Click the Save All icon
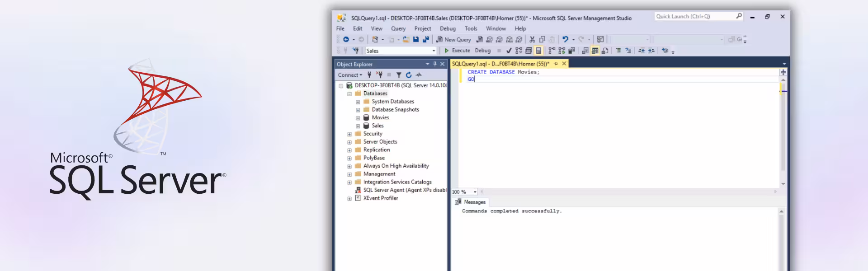This screenshot has width=868, height=271. coord(426,39)
